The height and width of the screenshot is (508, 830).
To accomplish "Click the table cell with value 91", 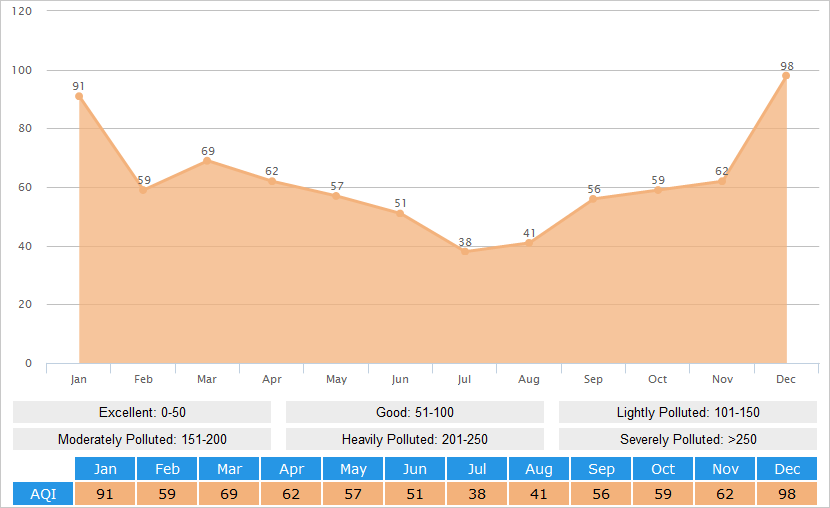I will (x=105, y=494).
